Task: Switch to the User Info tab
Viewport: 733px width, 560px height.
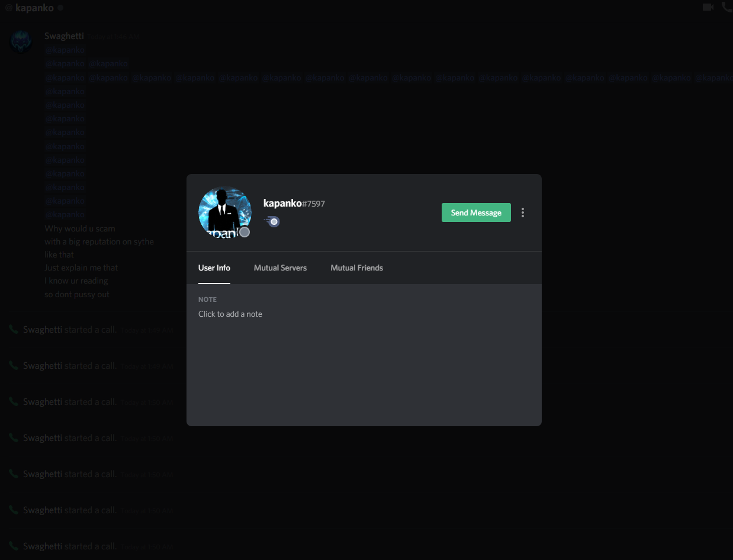Action: [214, 268]
